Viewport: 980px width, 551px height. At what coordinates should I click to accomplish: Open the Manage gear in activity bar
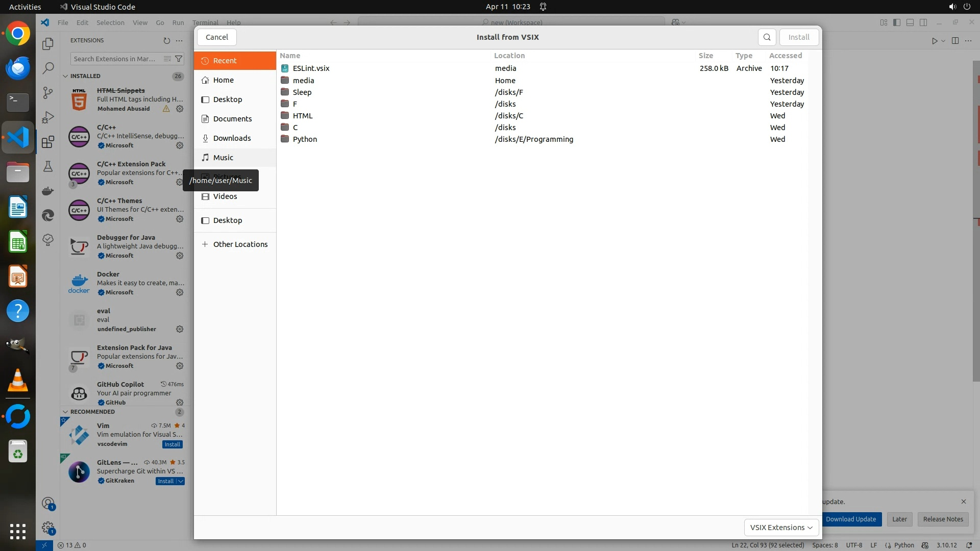tap(48, 528)
